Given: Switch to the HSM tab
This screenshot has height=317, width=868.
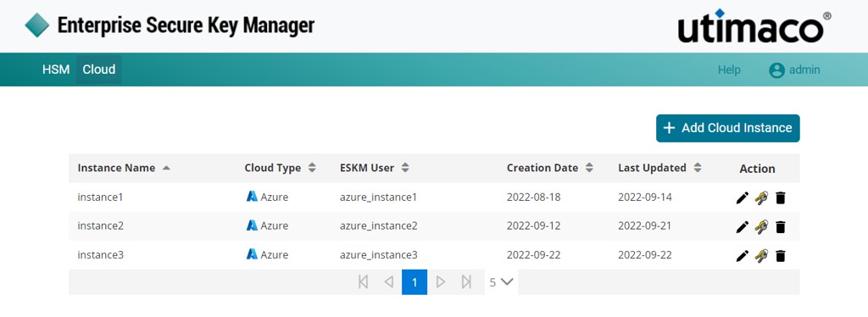Looking at the screenshot, I should coord(56,70).
